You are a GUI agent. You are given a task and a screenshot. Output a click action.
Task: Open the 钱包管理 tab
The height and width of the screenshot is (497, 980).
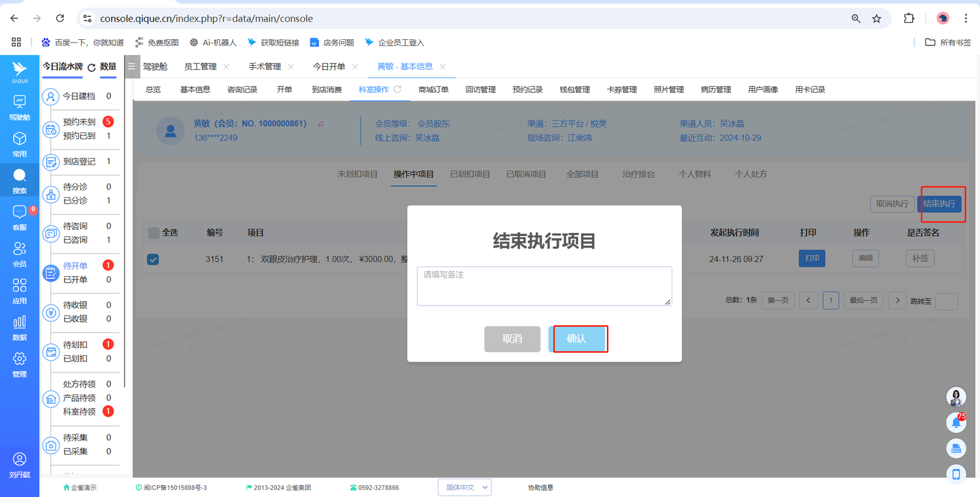[x=574, y=89]
